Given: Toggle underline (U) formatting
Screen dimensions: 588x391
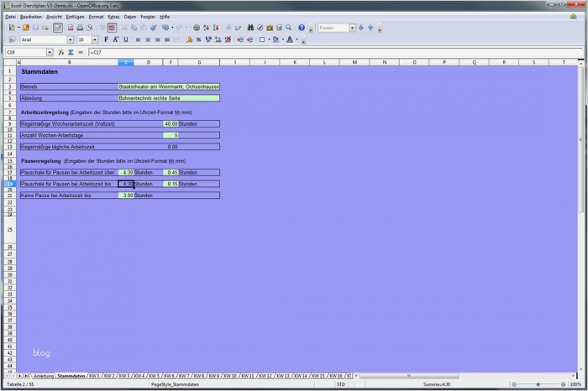Looking at the screenshot, I should pos(126,39).
